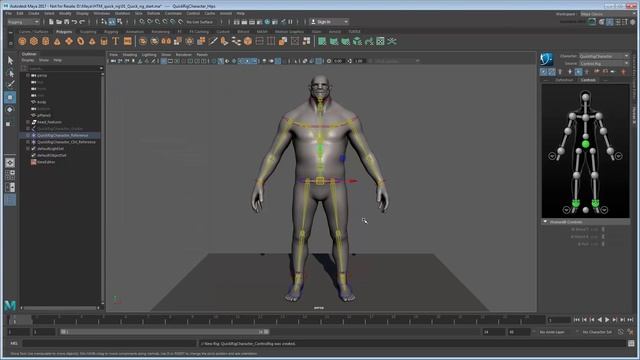Screen dimensions: 640x360
Task: Select the Multi-Cut knife shelf icon
Action: tap(213, 41)
